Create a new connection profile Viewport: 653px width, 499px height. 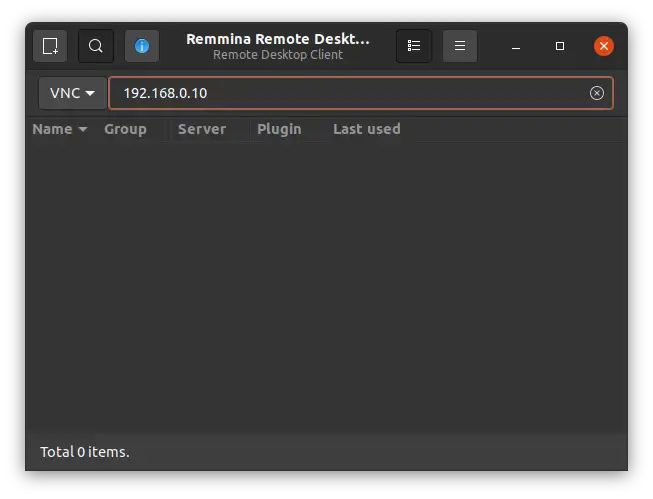pos(50,46)
